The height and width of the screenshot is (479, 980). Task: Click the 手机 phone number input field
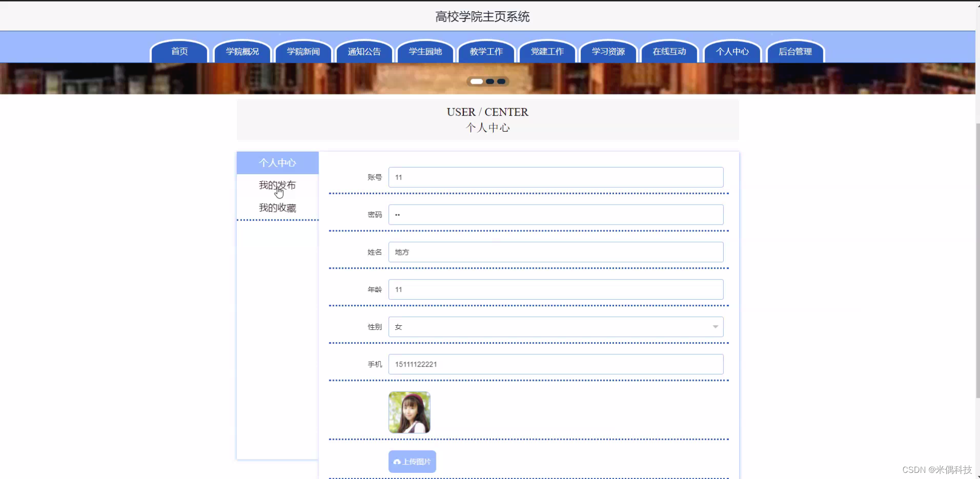[x=555, y=364]
